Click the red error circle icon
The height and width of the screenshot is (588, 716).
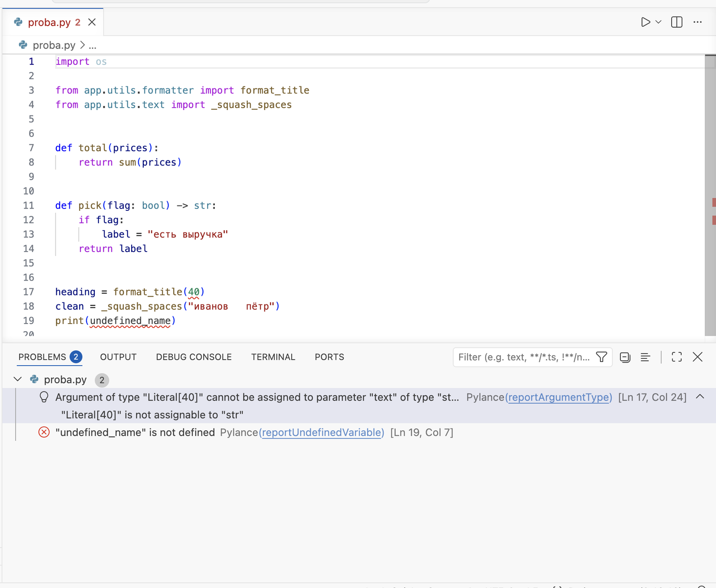pos(44,432)
